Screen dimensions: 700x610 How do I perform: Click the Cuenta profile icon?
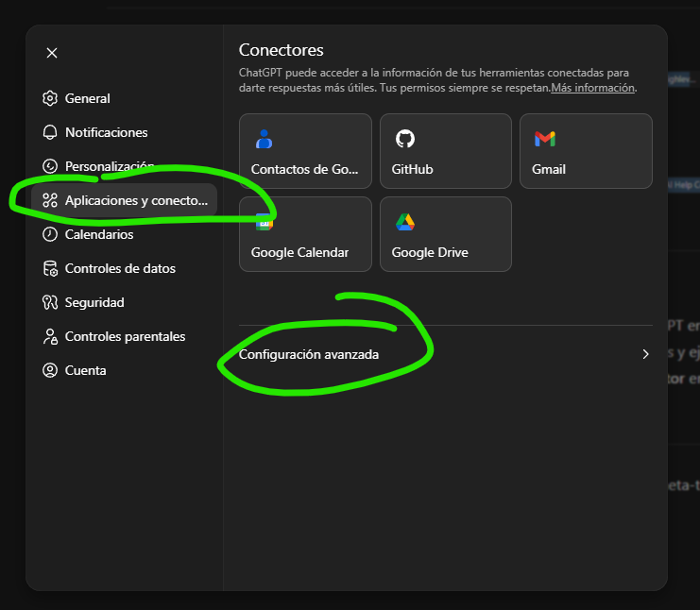point(50,370)
